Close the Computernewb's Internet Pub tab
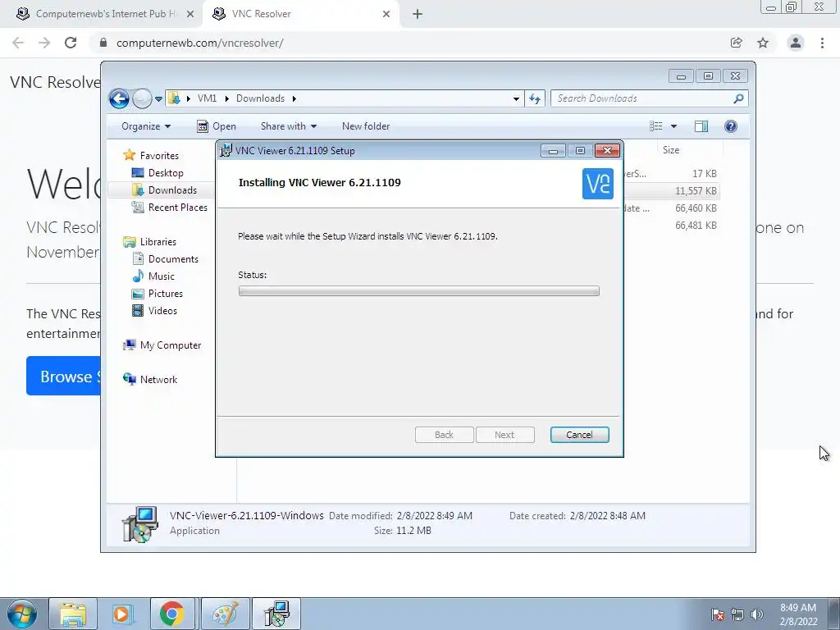 pos(190,15)
